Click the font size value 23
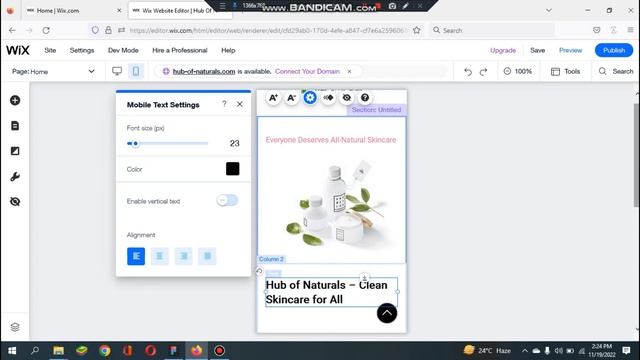Screen dimensions: 640x360 (234, 143)
